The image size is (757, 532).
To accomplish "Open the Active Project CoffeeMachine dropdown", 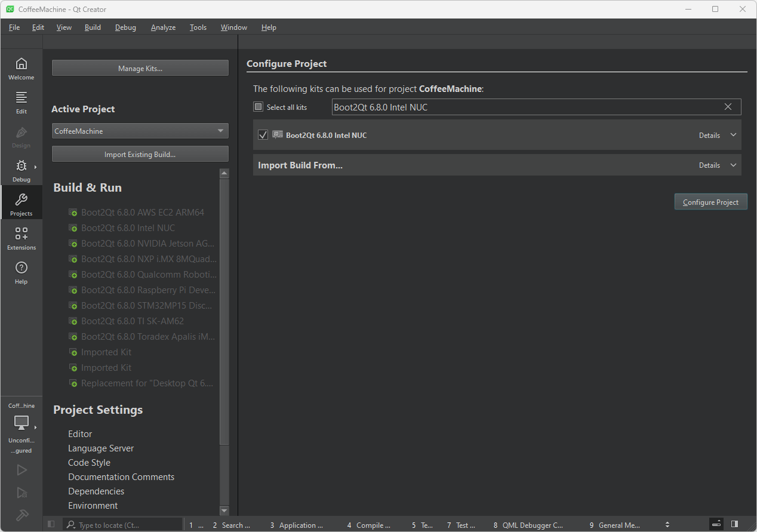I will coord(140,131).
